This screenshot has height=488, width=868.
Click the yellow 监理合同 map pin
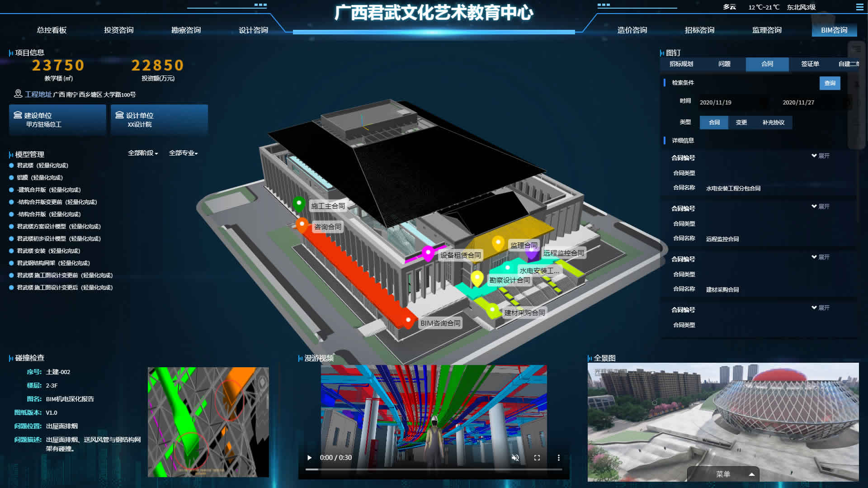[498, 243]
